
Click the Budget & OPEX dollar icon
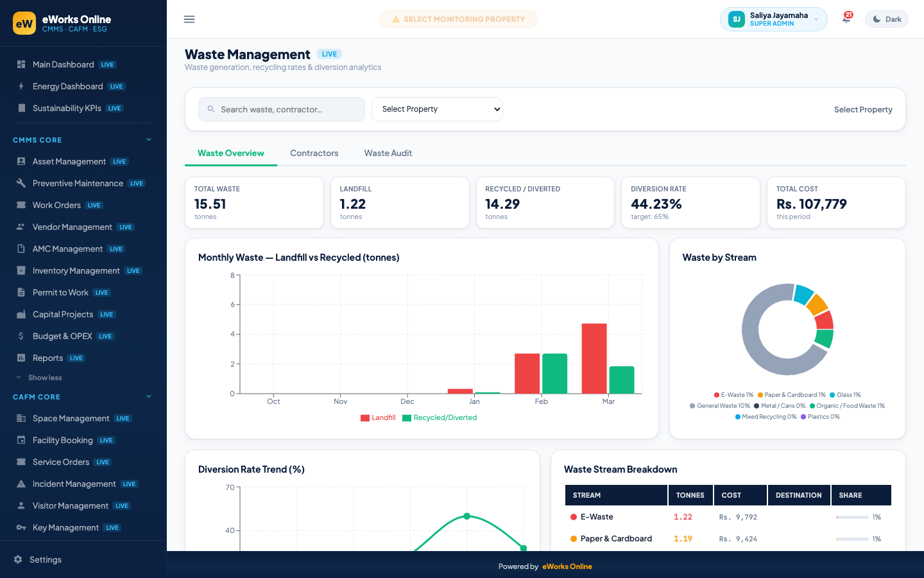(21, 336)
